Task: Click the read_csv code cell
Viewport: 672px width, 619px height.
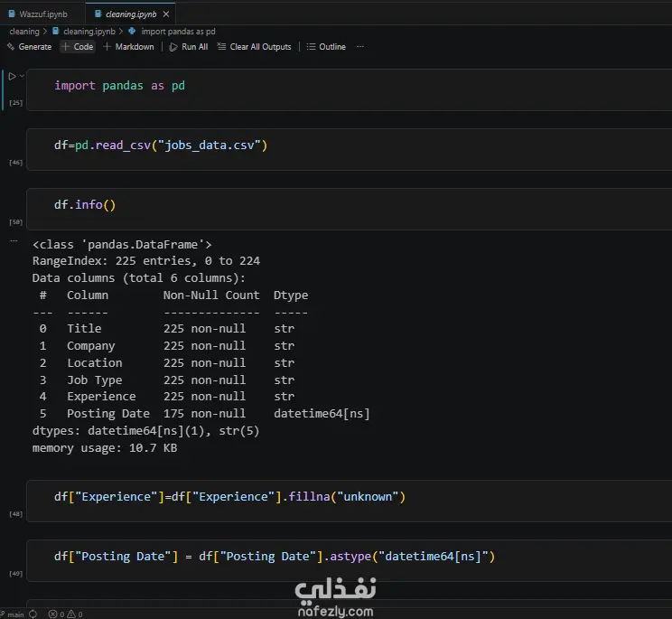Action: pos(349,150)
